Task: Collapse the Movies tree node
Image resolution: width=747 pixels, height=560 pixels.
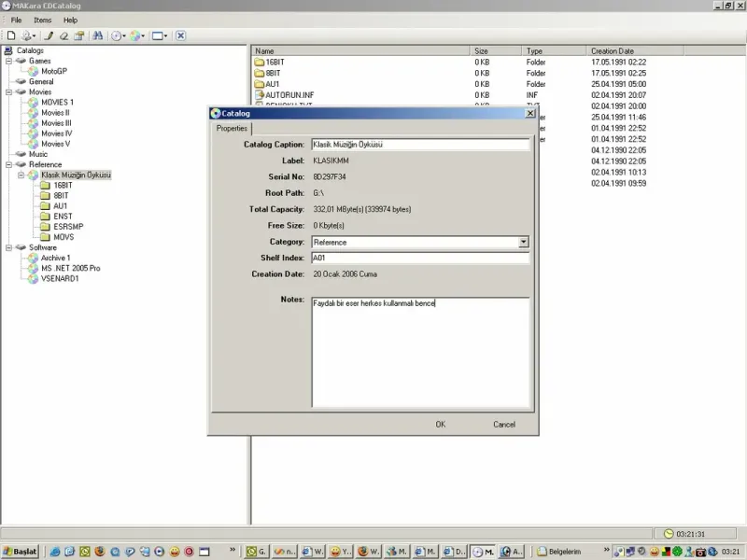Action: pos(8,91)
